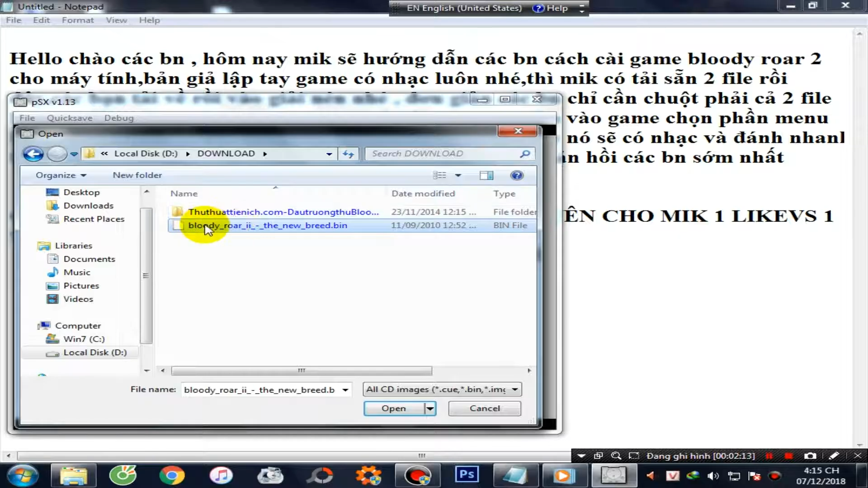This screenshot has width=868, height=488.
Task: Expand the Local Disk (D:) breadcrumb arrow
Action: (188, 154)
